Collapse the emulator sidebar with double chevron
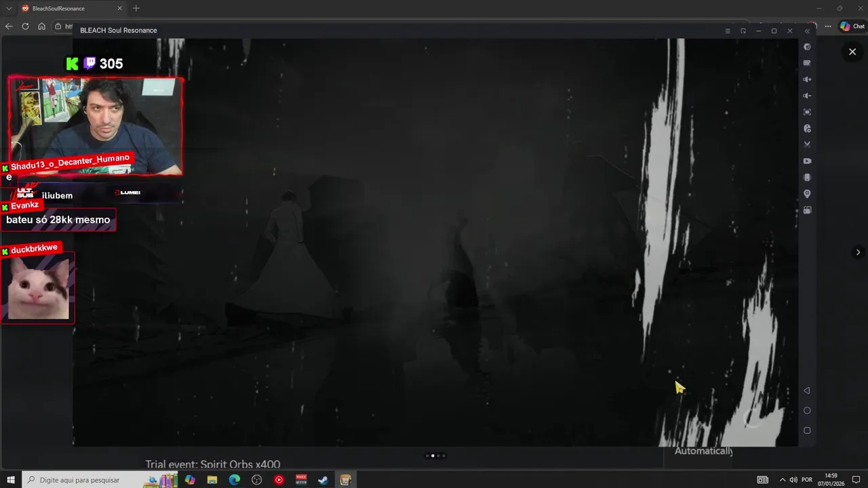This screenshot has width=868, height=488. (x=807, y=31)
